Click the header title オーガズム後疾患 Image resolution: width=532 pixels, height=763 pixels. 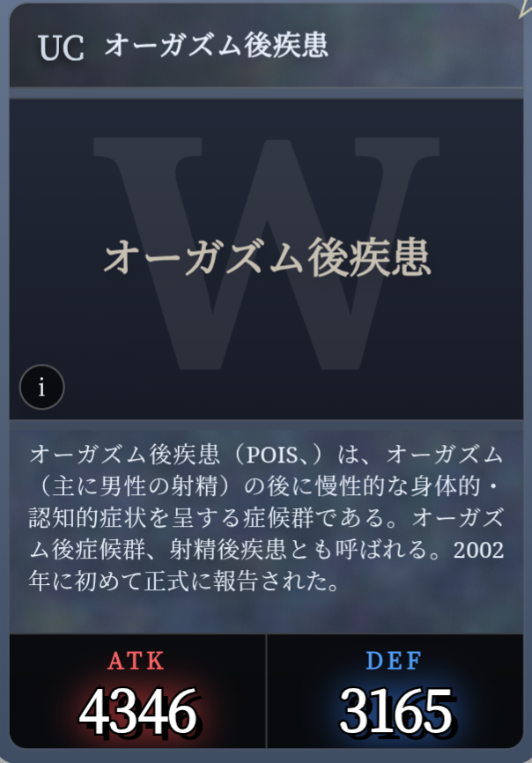tap(217, 47)
